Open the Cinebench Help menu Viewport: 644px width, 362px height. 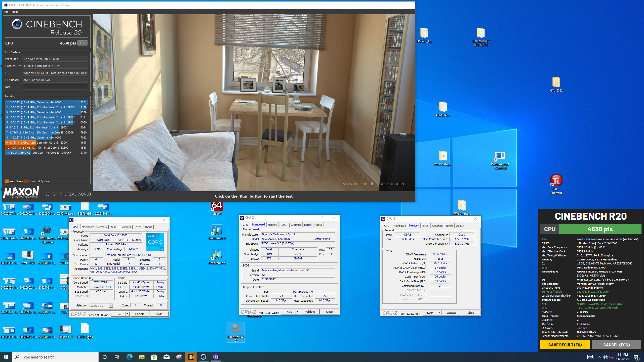15,12
